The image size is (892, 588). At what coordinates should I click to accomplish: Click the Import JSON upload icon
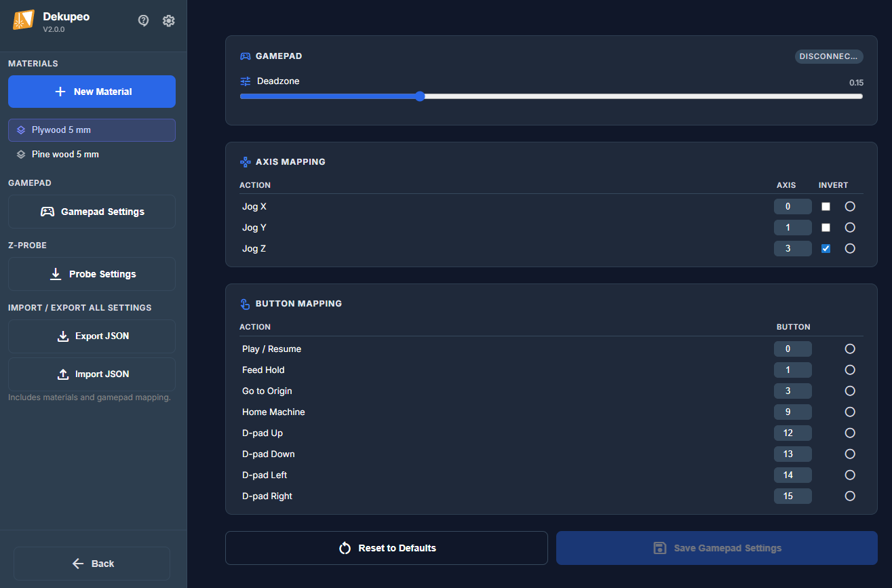[63, 374]
